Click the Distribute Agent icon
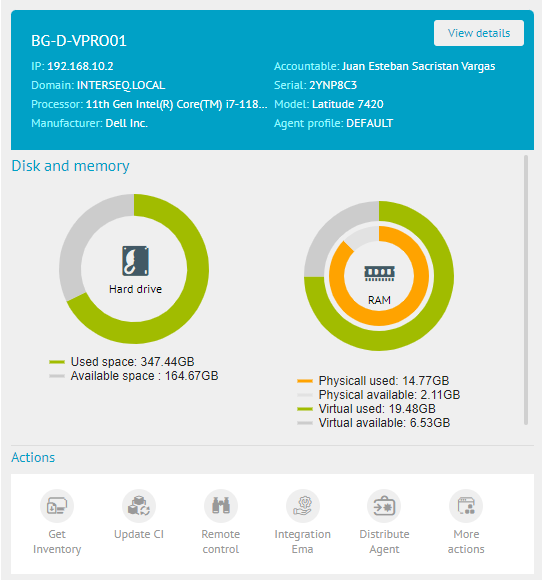 [384, 506]
